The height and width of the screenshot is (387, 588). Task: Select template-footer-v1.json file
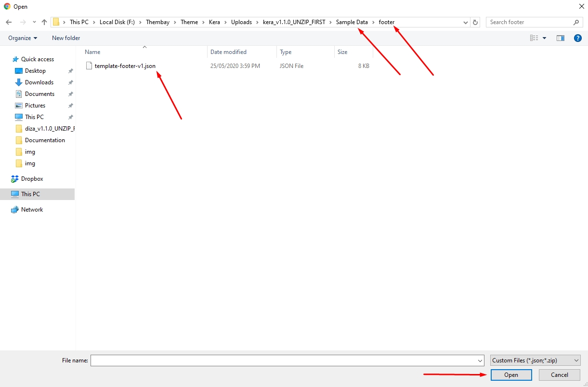click(125, 66)
